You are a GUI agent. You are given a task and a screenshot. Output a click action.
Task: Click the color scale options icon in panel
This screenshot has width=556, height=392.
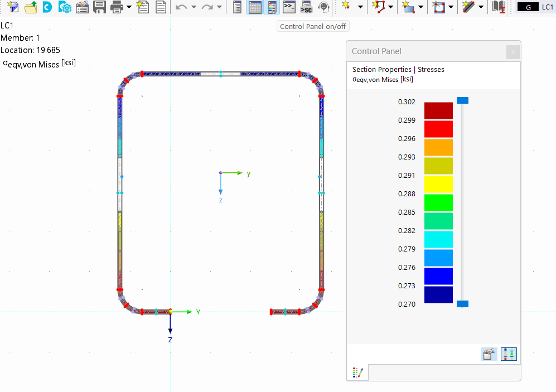[x=509, y=354]
